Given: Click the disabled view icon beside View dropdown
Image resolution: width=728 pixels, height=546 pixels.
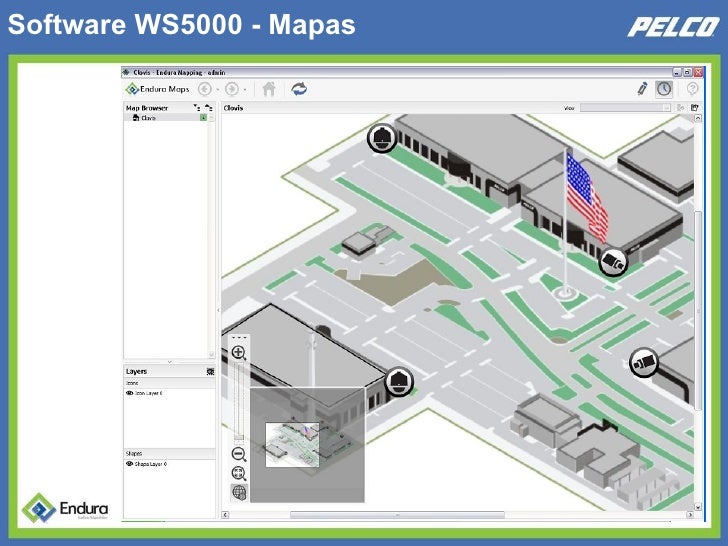Looking at the screenshot, I should tap(681, 108).
